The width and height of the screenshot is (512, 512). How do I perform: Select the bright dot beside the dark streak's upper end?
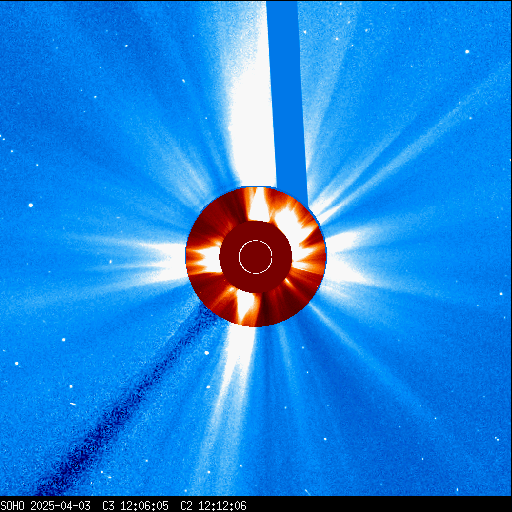[206, 353]
